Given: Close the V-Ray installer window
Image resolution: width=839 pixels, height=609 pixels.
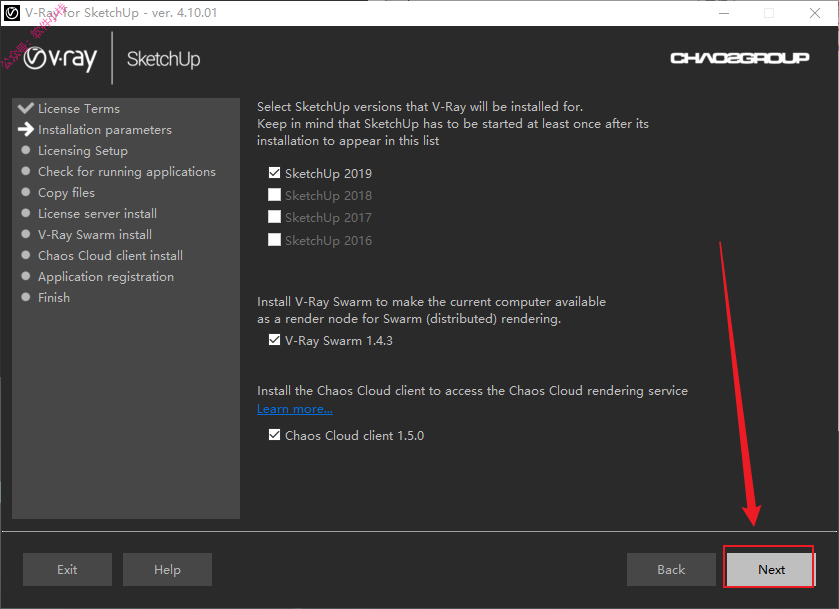Looking at the screenshot, I should click(815, 13).
